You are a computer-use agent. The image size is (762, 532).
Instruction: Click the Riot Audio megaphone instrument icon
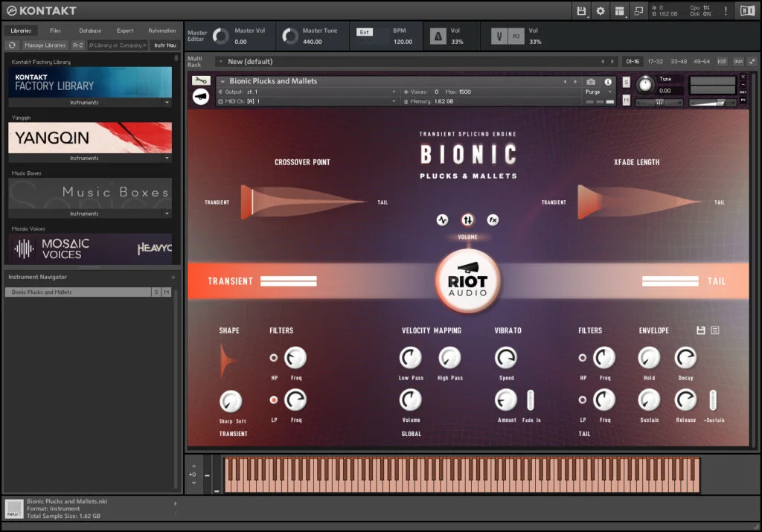tap(201, 97)
